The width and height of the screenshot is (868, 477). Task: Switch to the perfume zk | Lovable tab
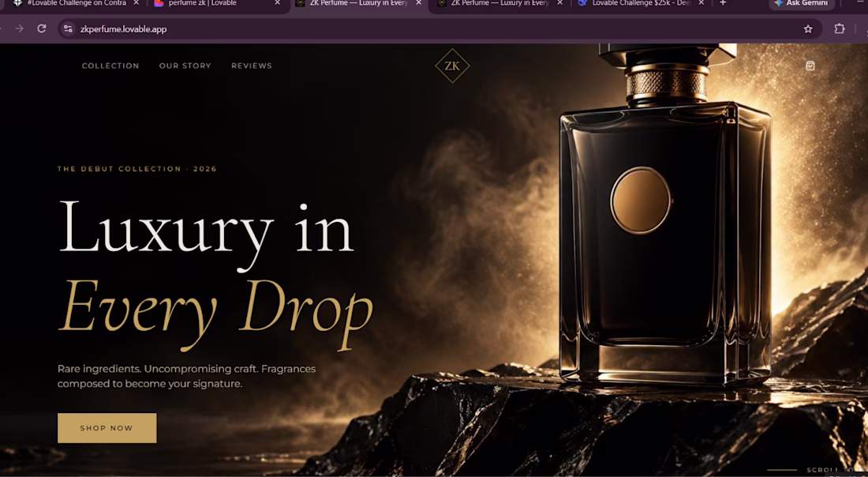point(219,3)
